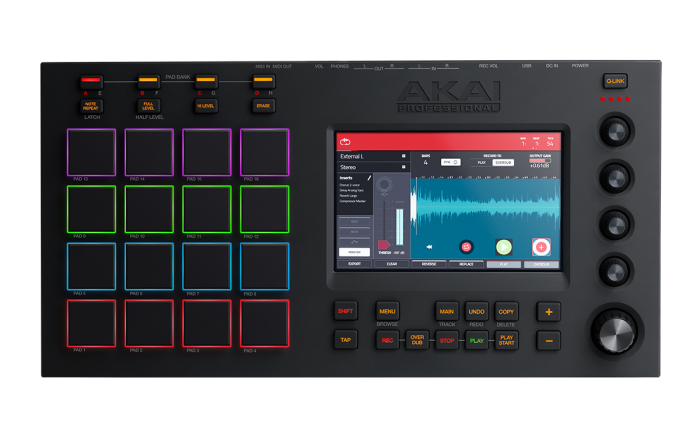Hit the Over Dub hardware button
This screenshot has width=700, height=438.
tap(417, 340)
